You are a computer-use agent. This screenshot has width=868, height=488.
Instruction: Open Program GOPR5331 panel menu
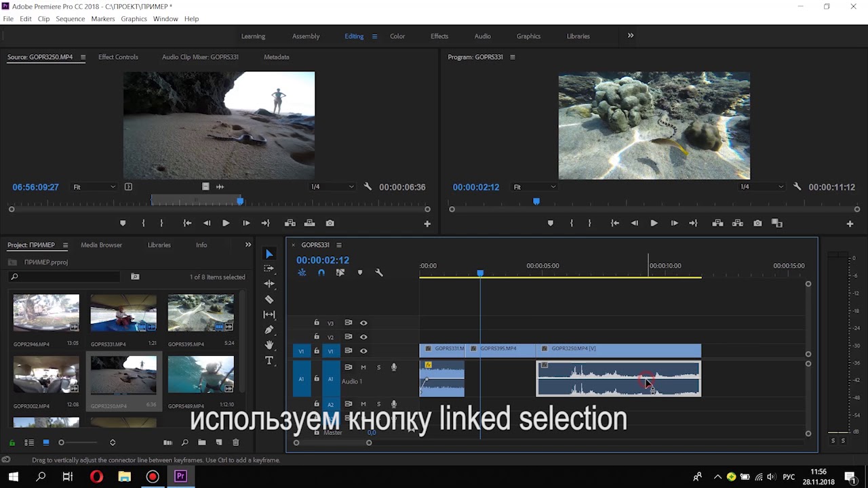(x=513, y=57)
